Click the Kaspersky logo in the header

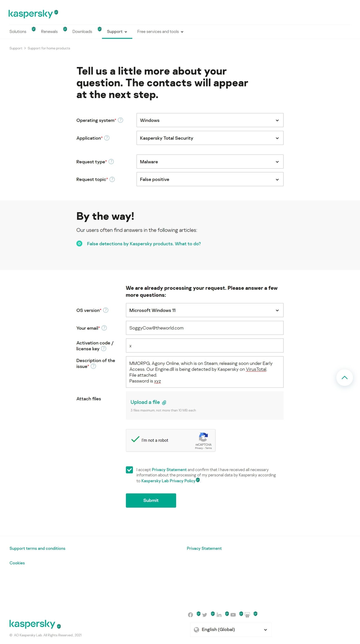tap(31, 14)
